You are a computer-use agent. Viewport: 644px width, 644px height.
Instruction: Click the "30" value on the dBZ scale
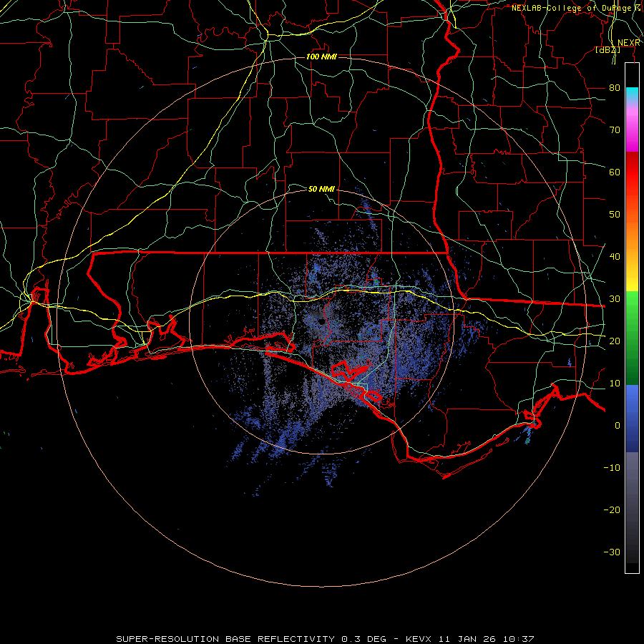pyautogui.click(x=615, y=298)
